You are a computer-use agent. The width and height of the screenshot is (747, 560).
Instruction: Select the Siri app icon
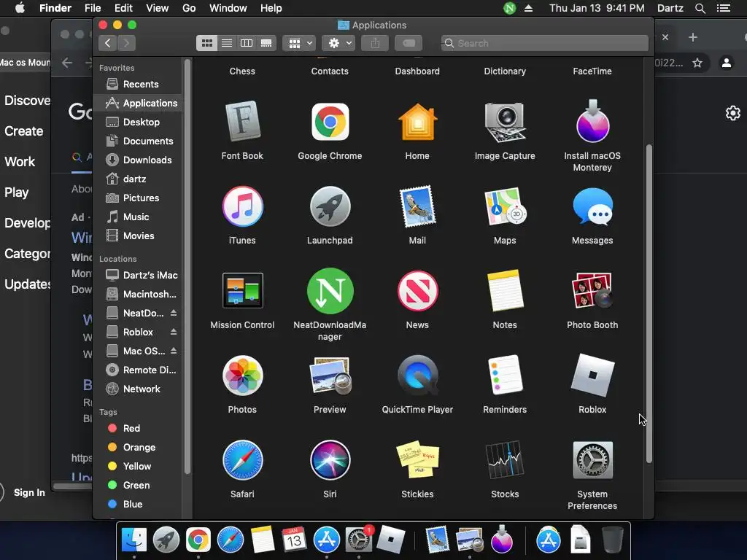pos(330,460)
